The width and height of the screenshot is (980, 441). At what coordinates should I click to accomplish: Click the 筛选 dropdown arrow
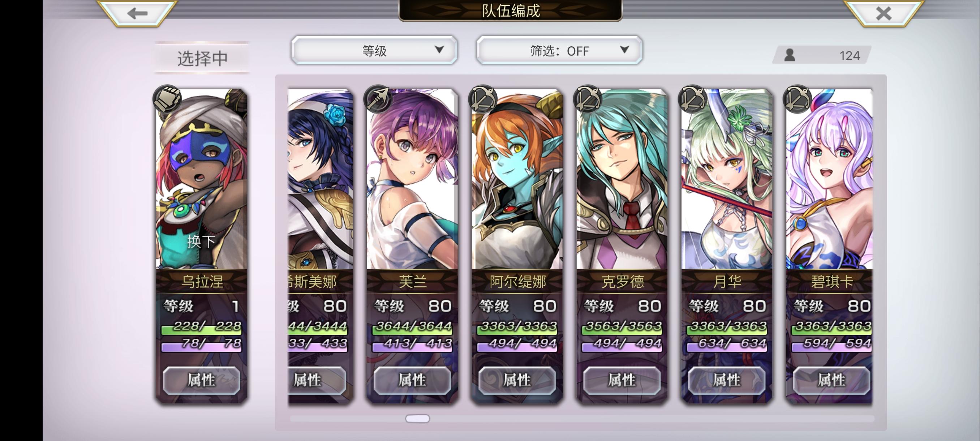624,50
